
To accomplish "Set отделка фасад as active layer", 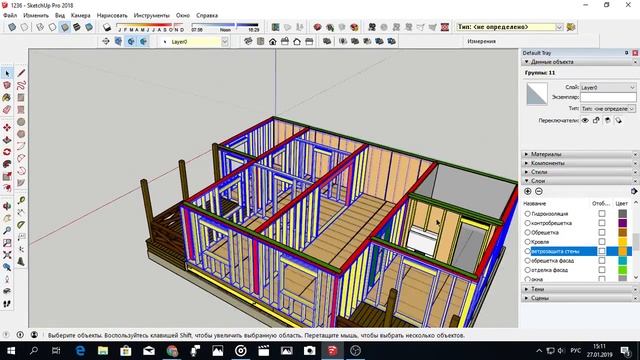I will 527,270.
